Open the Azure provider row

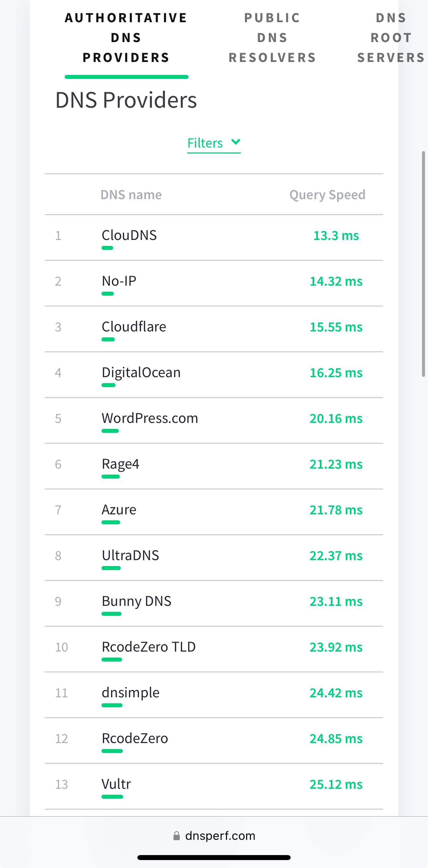214,512
